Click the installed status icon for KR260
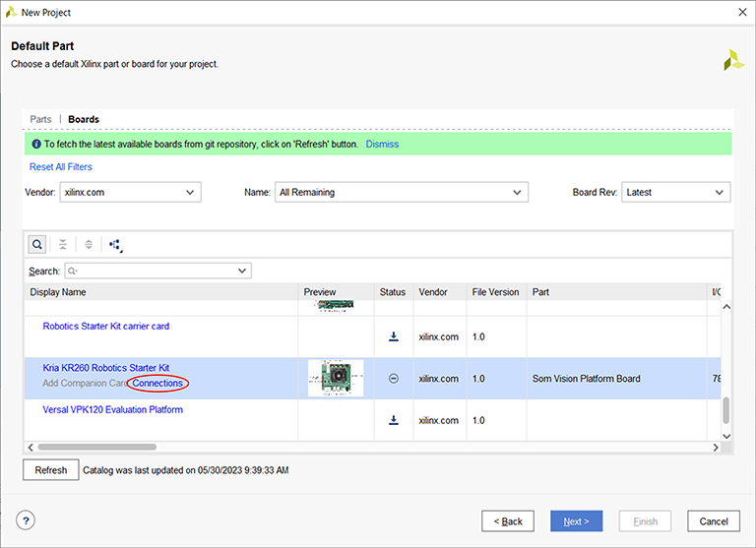 394,379
